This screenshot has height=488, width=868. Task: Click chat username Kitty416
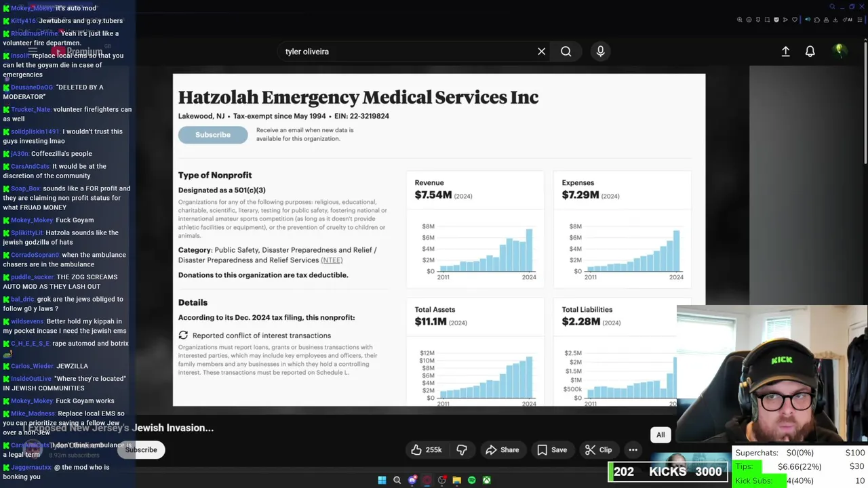point(23,21)
